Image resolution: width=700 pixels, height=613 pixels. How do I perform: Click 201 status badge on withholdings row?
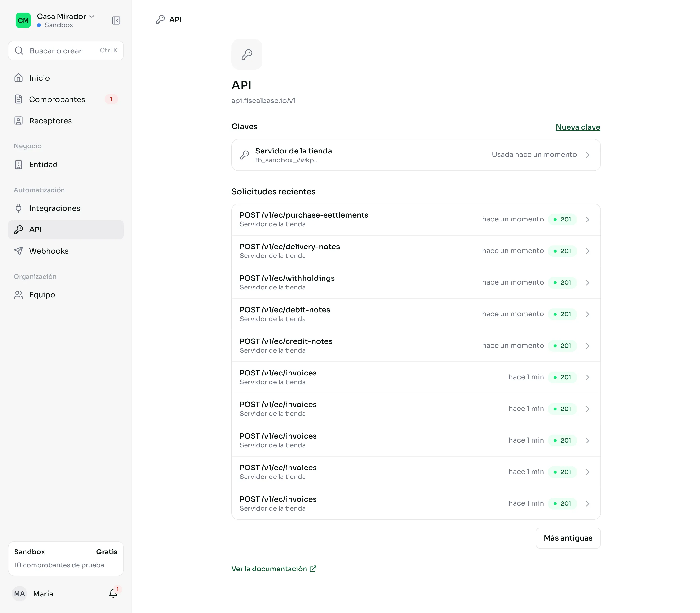(562, 282)
